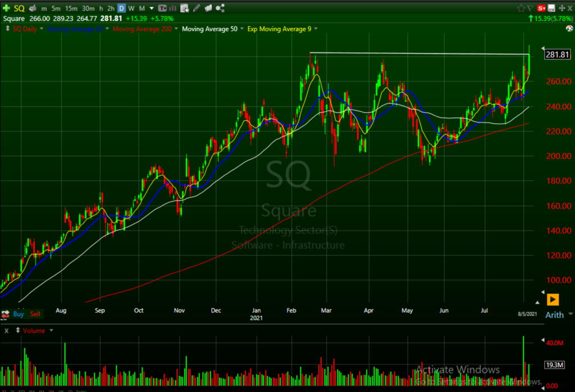Click the add indicator grid icon
575x392 pixels.
[x=184, y=8]
